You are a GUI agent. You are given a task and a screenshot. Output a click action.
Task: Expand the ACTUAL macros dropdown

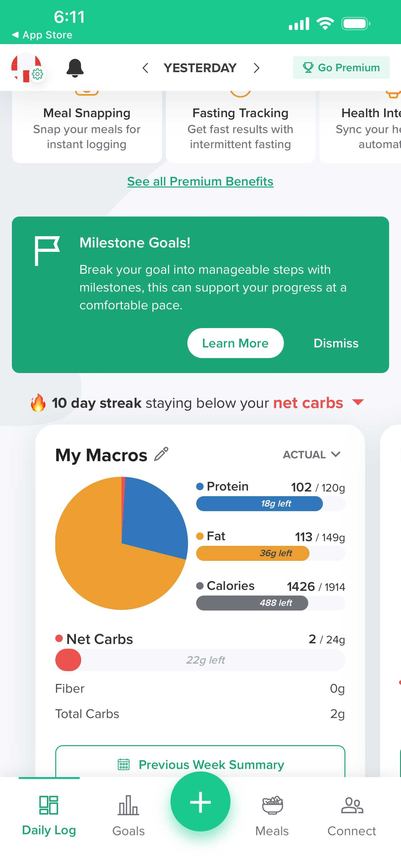[x=311, y=455]
